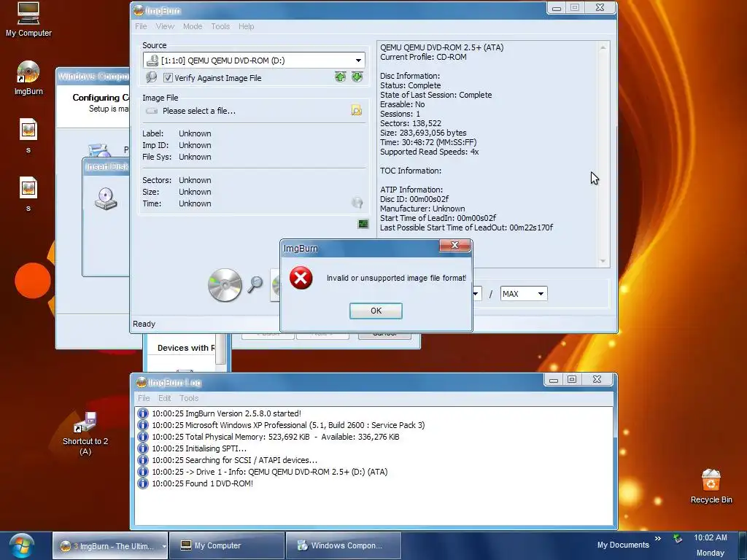
Task: Open the File menu in ImgBurn main window
Action: pyautogui.click(x=141, y=26)
